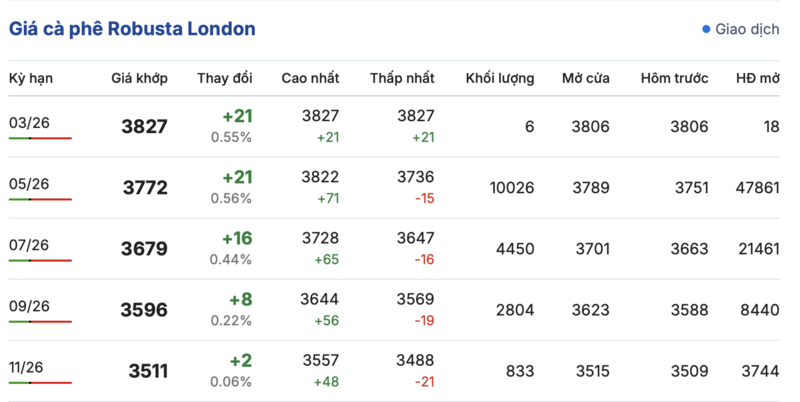Open the 03/26 contract term
Image resolution: width=800 pixels, height=402 pixels.
[x=29, y=123]
